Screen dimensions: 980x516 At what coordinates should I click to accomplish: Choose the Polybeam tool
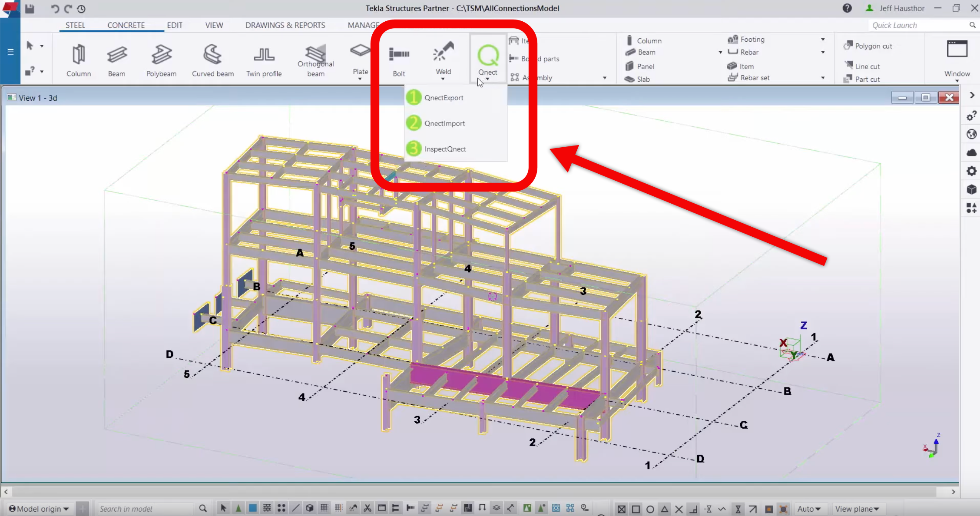161,60
